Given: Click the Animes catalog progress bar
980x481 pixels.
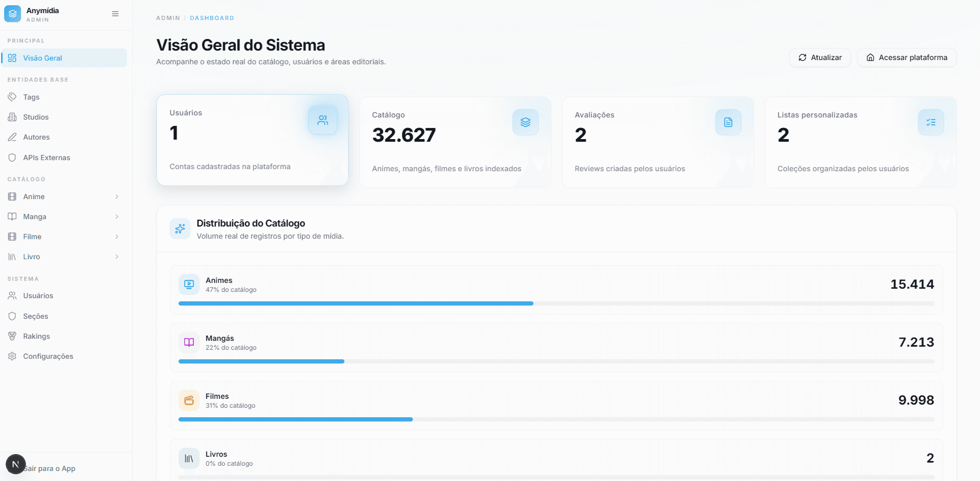Looking at the screenshot, I should click(556, 303).
